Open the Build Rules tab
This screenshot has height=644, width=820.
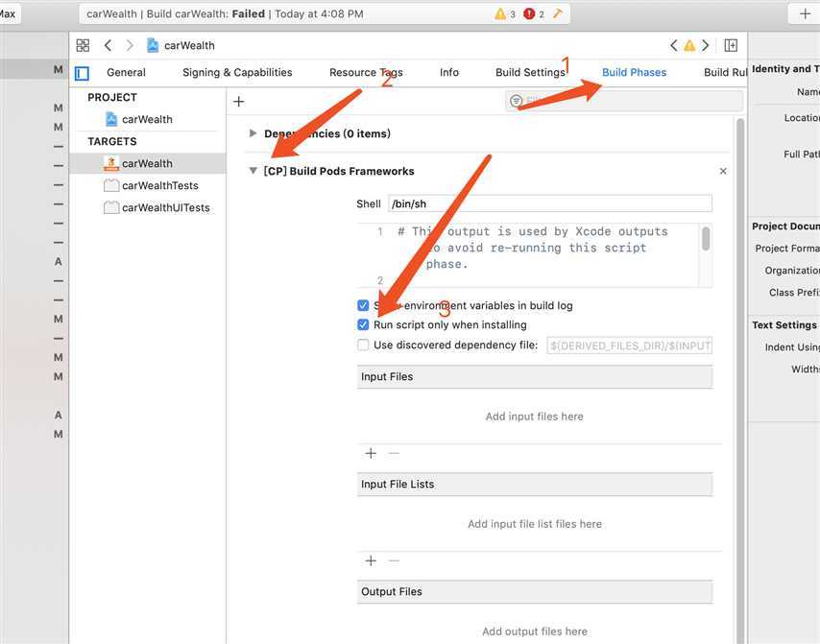725,73
